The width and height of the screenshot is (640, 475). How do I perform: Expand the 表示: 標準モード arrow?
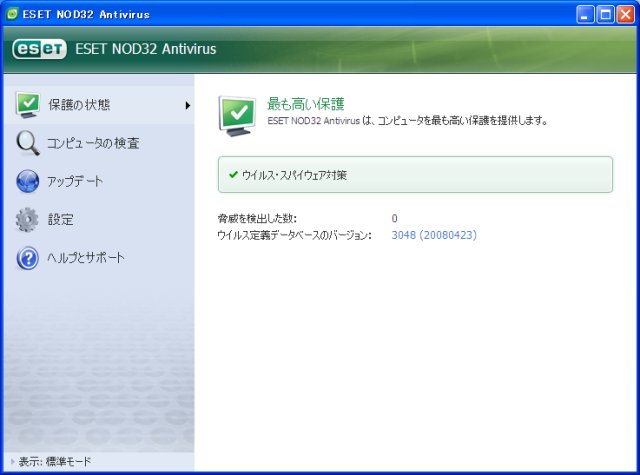(13, 462)
